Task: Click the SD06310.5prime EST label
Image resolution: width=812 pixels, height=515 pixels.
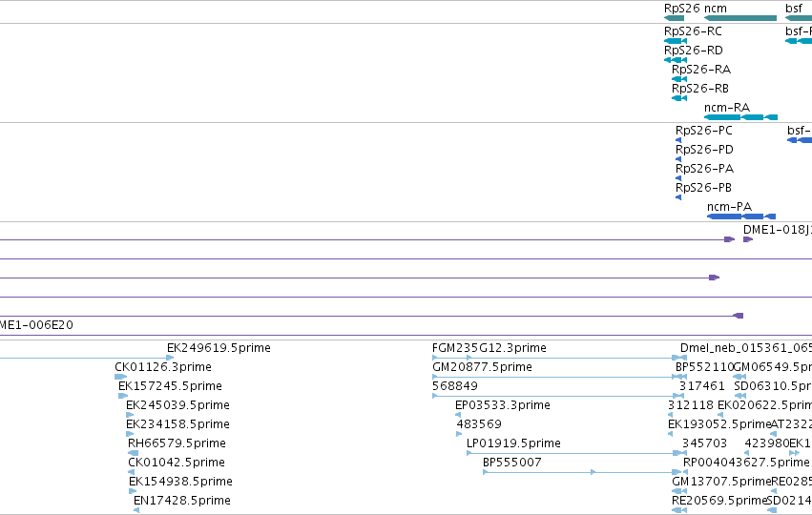Action: (773, 386)
